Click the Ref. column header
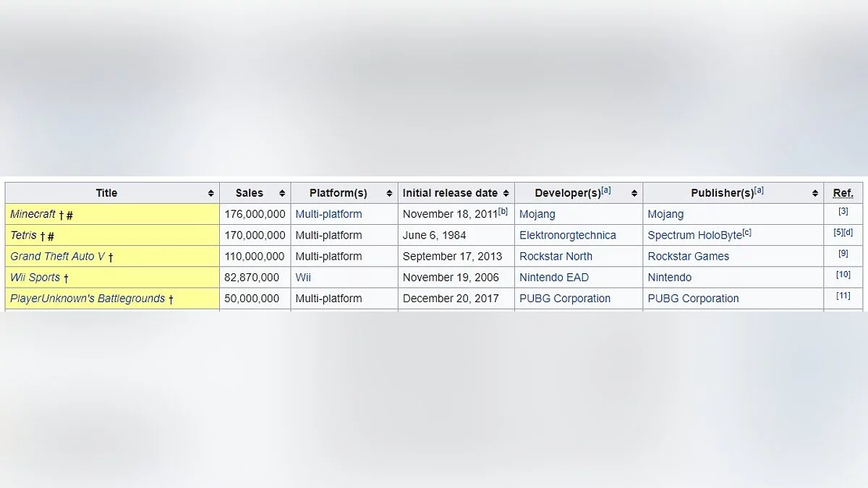Image resolution: width=868 pixels, height=488 pixels. (x=843, y=193)
